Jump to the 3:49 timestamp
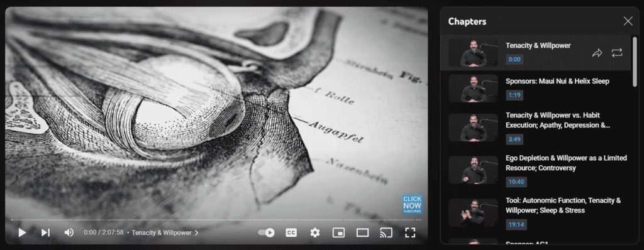 click(x=514, y=139)
